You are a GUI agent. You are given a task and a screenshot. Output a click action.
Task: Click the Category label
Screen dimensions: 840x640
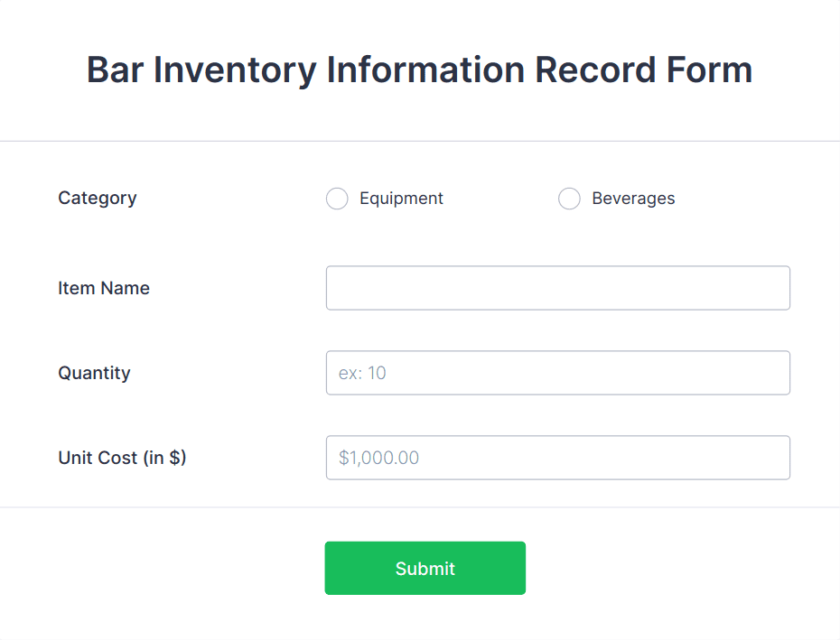97,198
